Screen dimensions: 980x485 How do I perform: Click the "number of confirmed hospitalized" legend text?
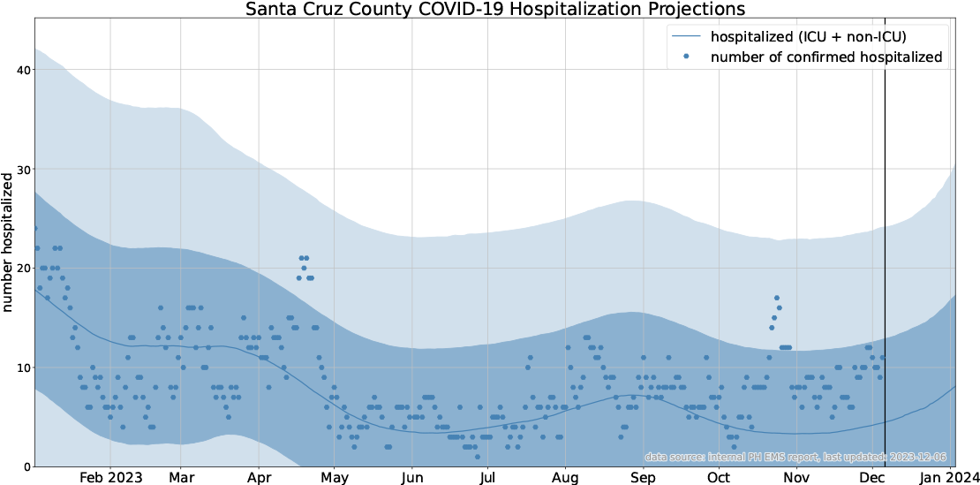(x=825, y=58)
